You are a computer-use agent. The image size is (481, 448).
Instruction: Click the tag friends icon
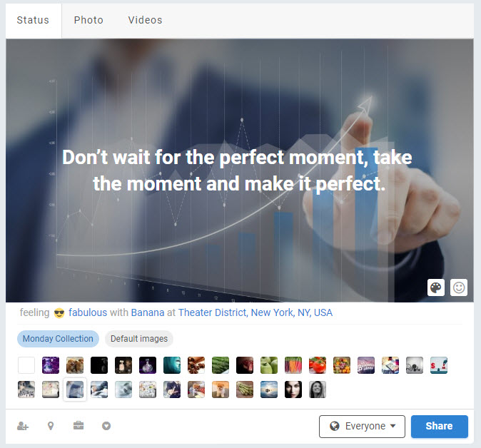(x=23, y=426)
